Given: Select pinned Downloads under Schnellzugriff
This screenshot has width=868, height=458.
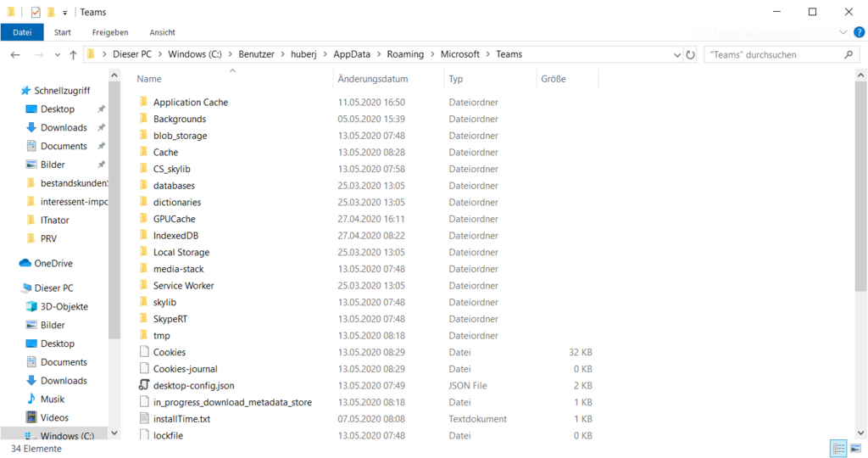Looking at the screenshot, I should pyautogui.click(x=64, y=127).
